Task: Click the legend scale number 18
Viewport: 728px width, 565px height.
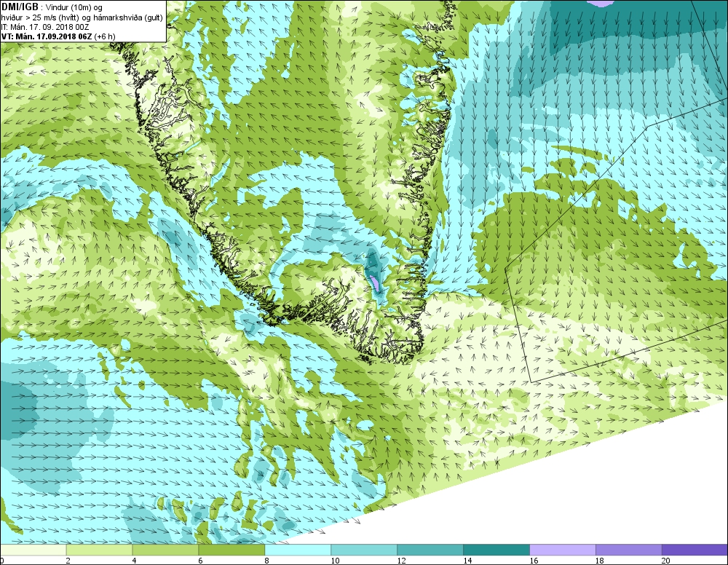Action: [600, 561]
